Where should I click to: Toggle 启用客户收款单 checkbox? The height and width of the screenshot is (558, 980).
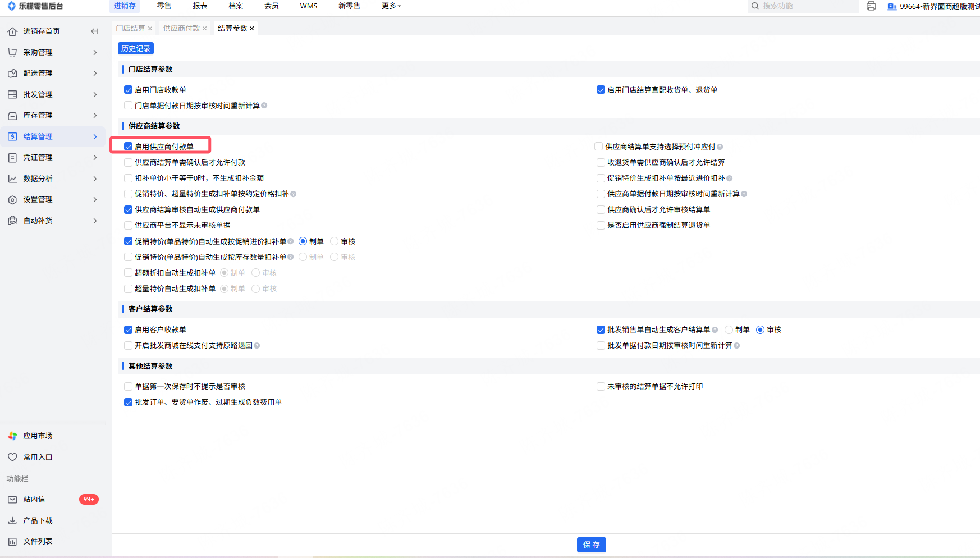tap(128, 330)
